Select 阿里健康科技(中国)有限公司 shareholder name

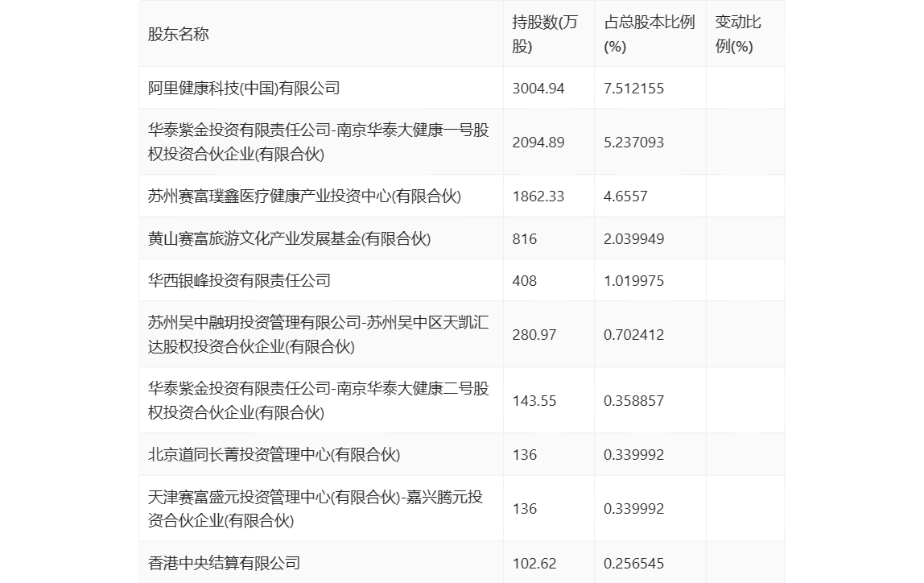[x=244, y=88]
